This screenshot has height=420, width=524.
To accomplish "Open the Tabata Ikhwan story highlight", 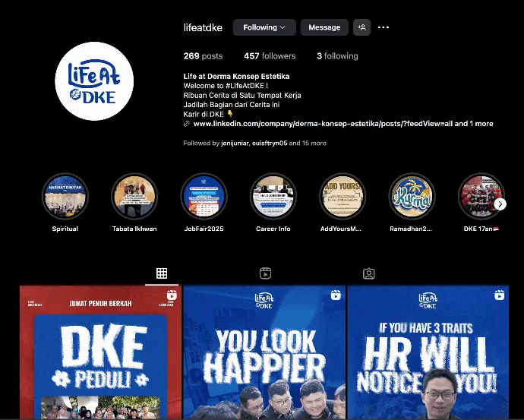I will [x=134, y=196].
